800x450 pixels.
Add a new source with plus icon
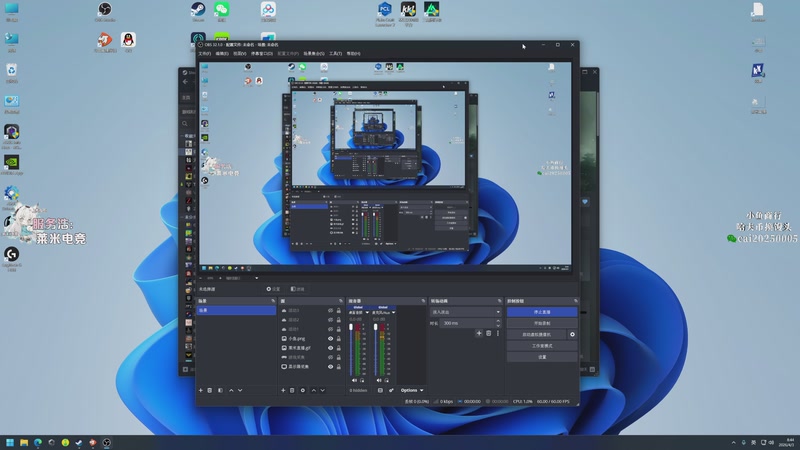283,390
